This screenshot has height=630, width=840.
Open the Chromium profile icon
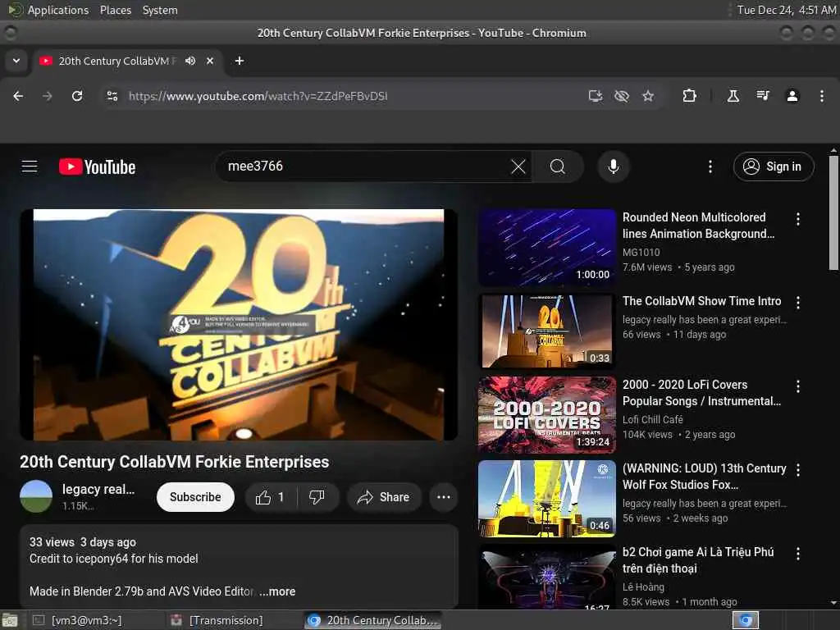click(x=792, y=96)
